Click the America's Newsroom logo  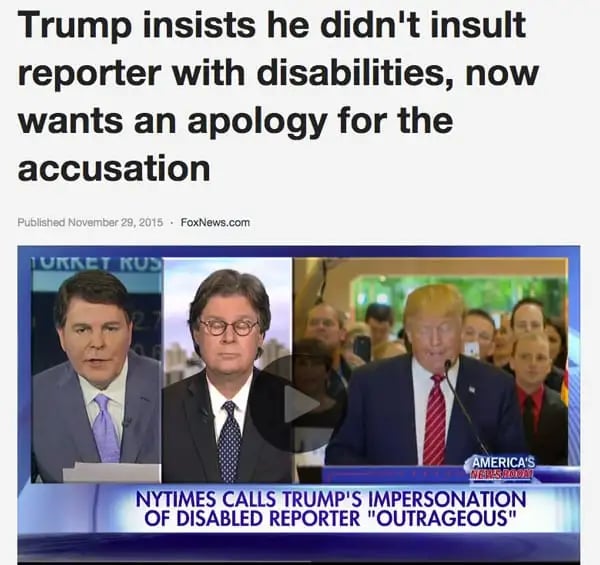pyautogui.click(x=503, y=467)
